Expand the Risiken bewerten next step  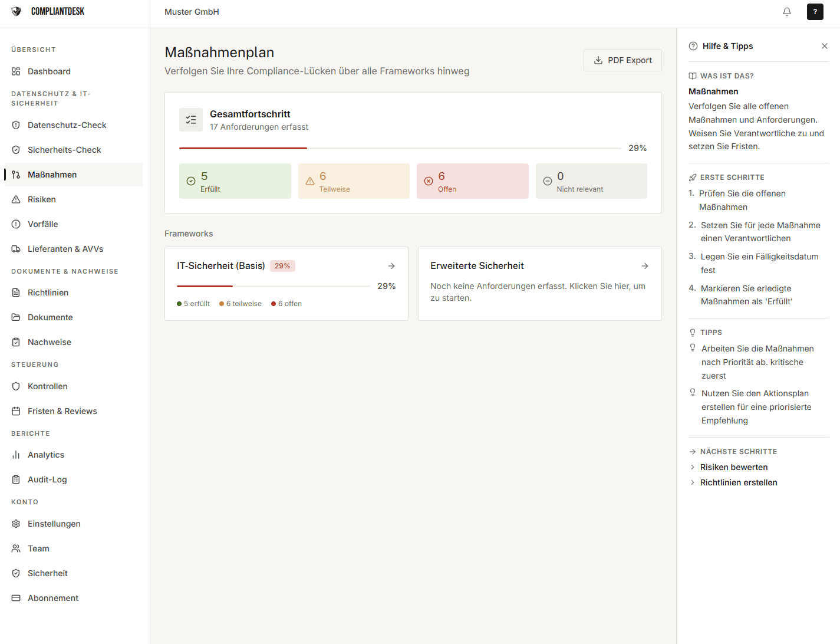[733, 467]
